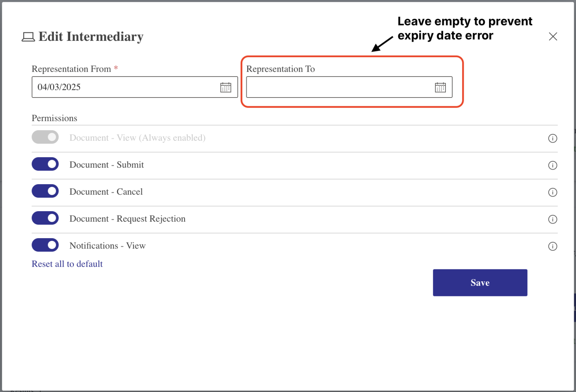
Task: Open the calendar picker for Representation From
Action: [x=226, y=87]
